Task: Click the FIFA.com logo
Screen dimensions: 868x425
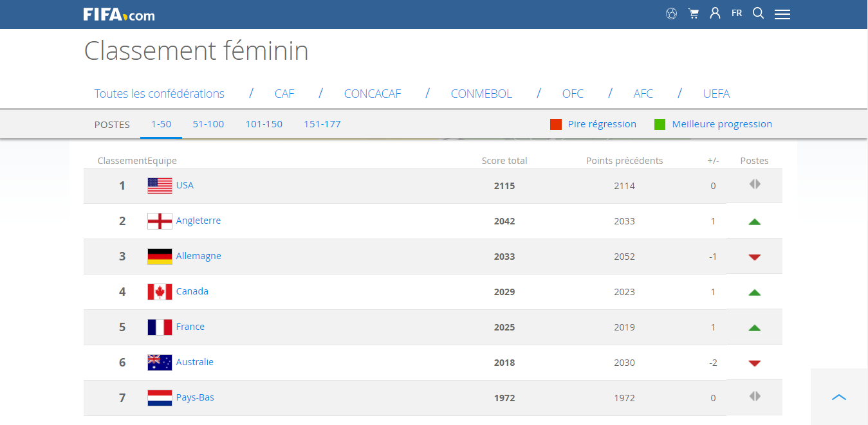Action: click(119, 14)
